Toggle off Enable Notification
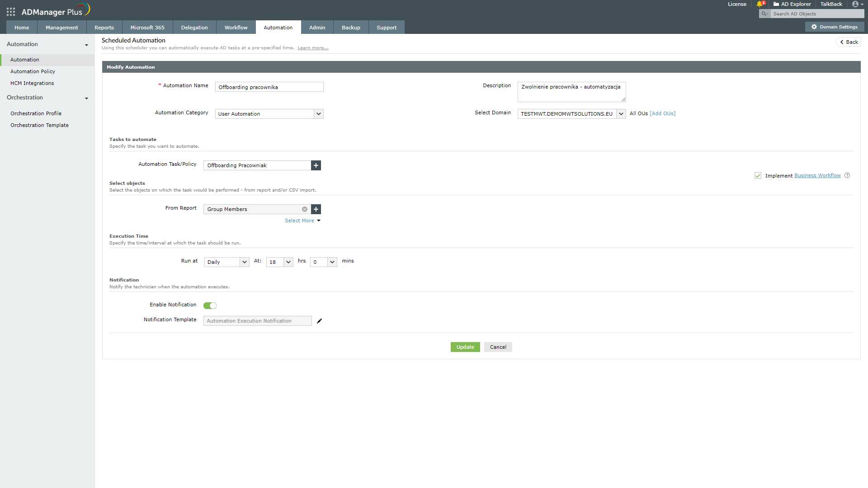Image resolution: width=868 pixels, height=488 pixels. [210, 305]
